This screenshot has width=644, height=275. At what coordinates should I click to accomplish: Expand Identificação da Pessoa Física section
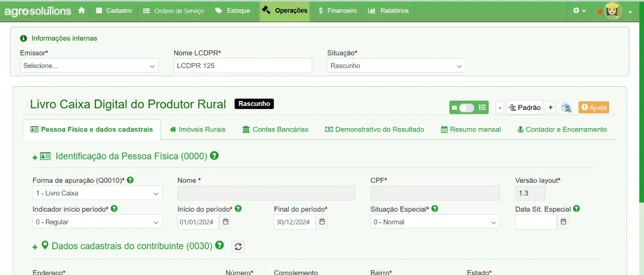pyautogui.click(x=35, y=157)
